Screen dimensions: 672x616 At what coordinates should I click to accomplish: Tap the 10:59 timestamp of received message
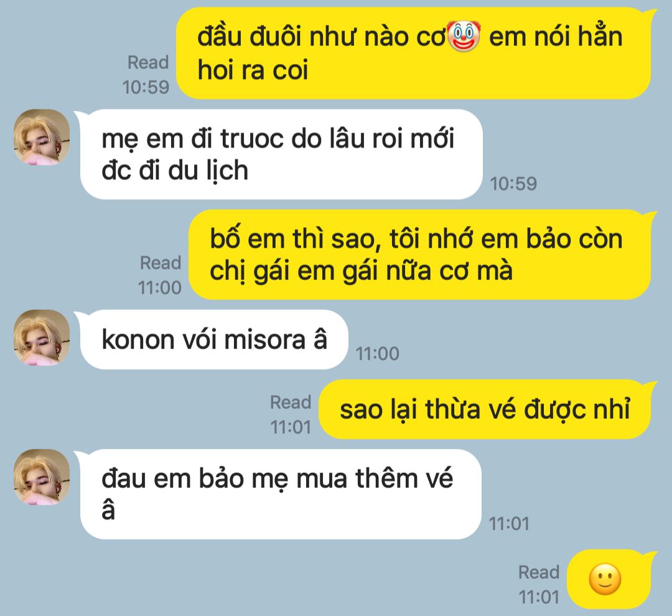[x=513, y=184]
